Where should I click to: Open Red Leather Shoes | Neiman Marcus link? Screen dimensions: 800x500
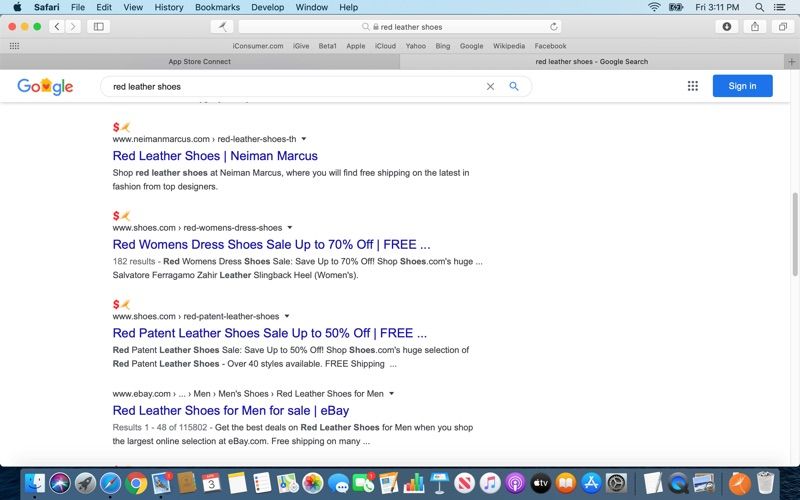point(215,156)
